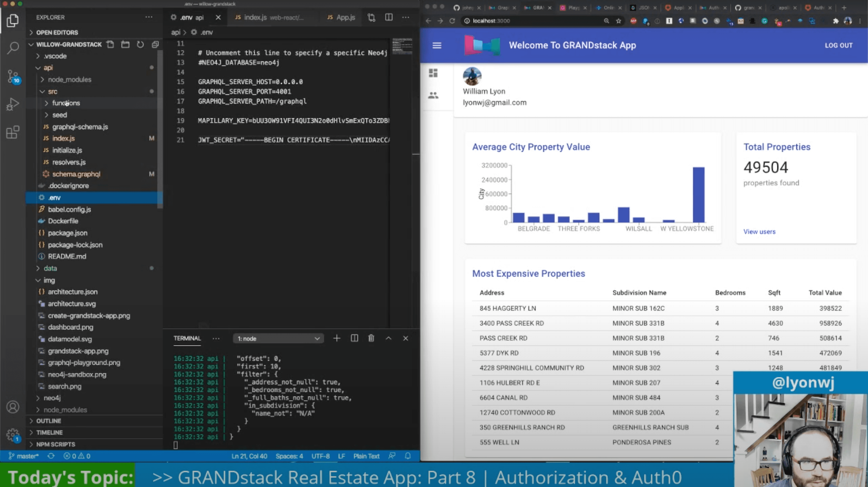This screenshot has width=868, height=487.
Task: Expand the functions folder
Action: (66, 103)
